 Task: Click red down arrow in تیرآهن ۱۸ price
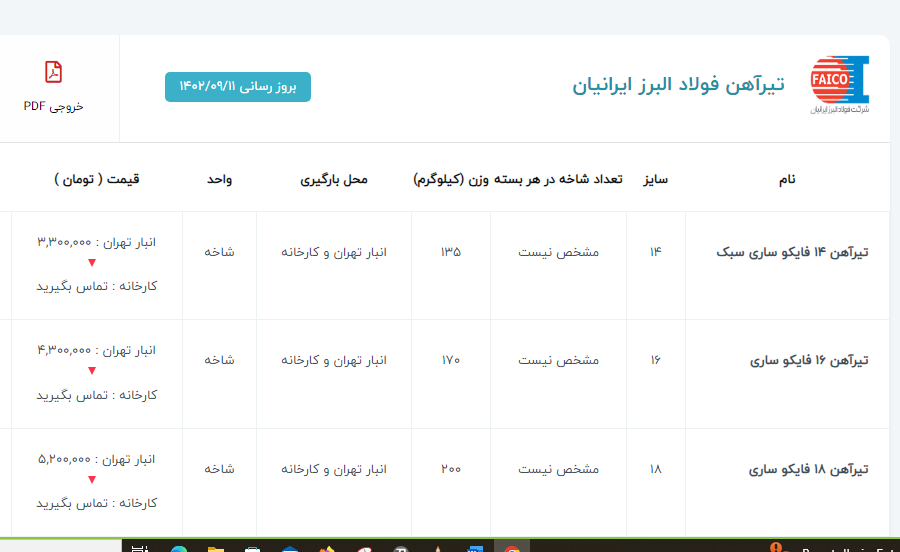click(x=92, y=480)
